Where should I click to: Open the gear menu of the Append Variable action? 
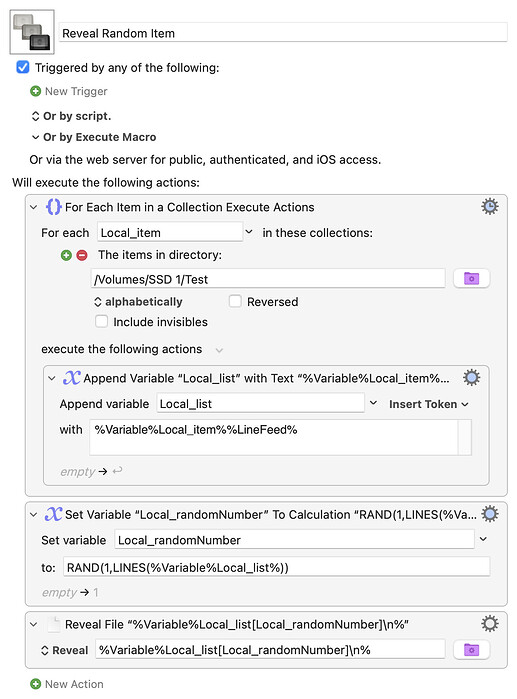point(472,378)
